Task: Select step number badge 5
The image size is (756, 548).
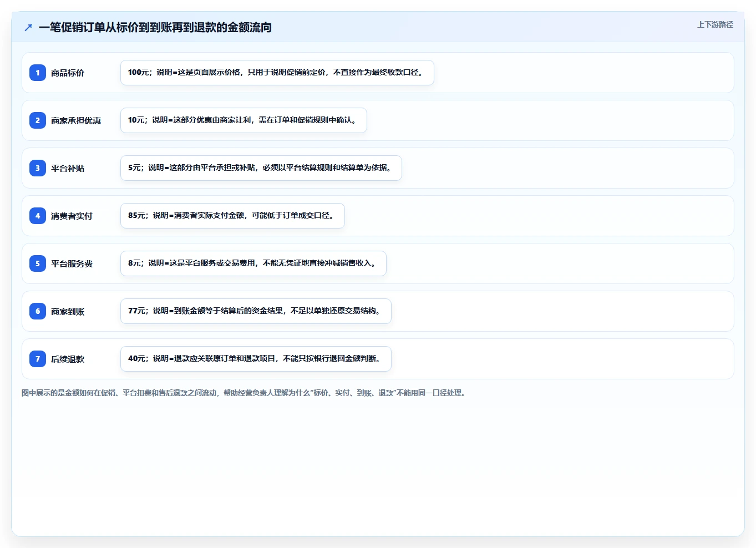Action: click(38, 263)
